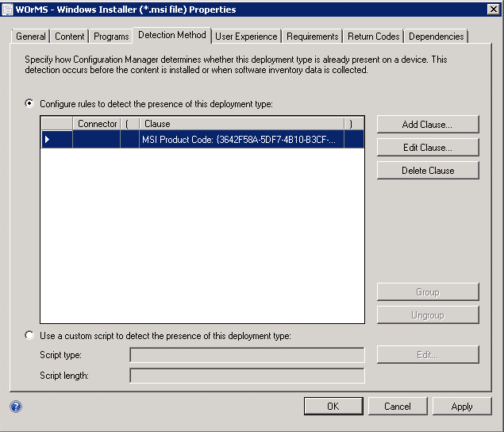The width and height of the screenshot is (504, 432).
Task: Dismiss dialog with Cancel button
Action: tap(398, 407)
